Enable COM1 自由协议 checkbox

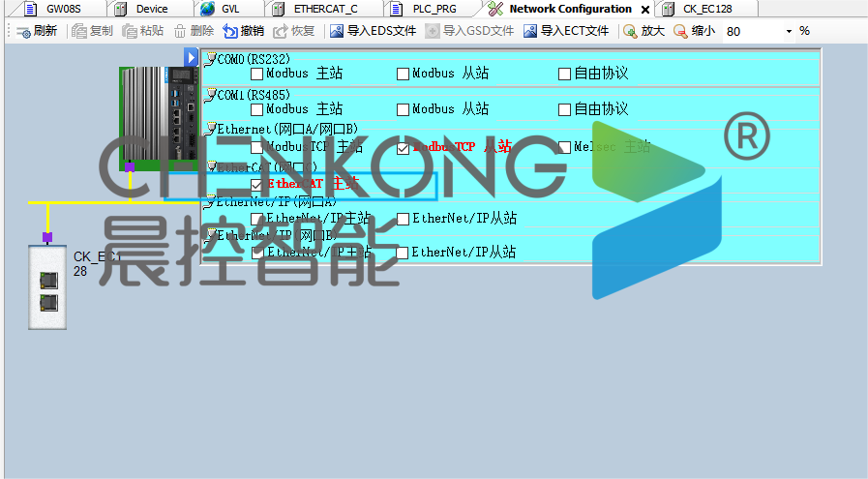pyautogui.click(x=564, y=109)
